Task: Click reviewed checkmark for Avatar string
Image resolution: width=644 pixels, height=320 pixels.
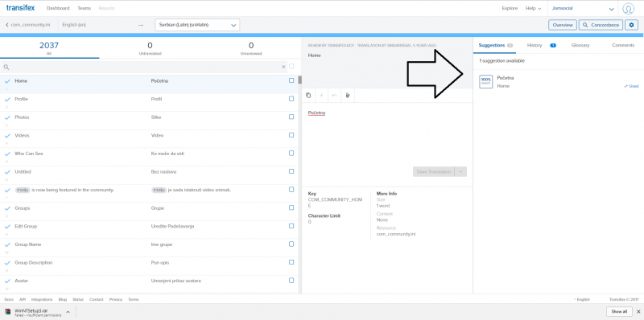Action: click(7, 281)
